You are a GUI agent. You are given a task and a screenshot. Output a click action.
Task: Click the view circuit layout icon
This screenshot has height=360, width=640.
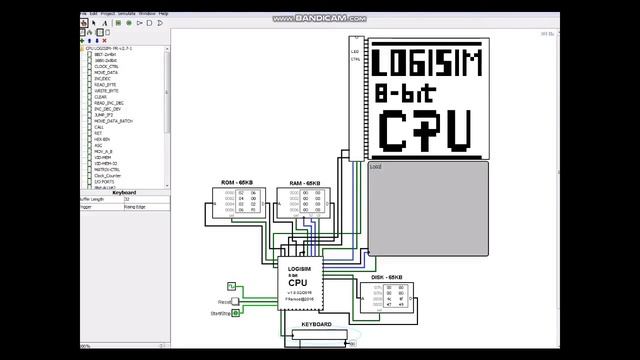(100, 32)
